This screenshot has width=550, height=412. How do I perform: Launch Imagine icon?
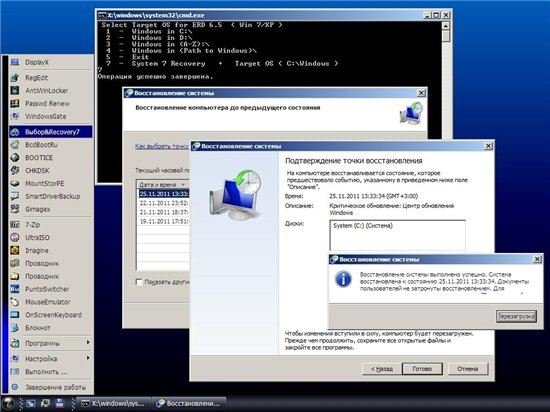pyautogui.click(x=15, y=250)
